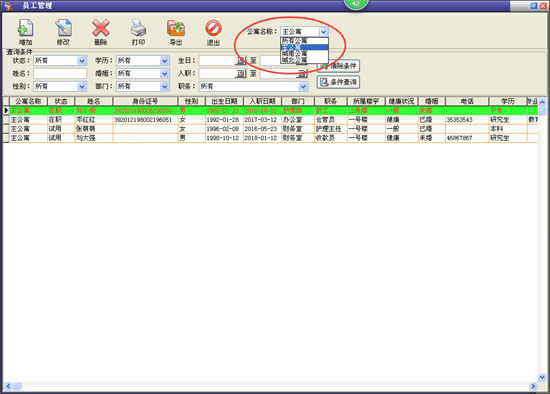Click the 收款员 position cell

click(331, 138)
